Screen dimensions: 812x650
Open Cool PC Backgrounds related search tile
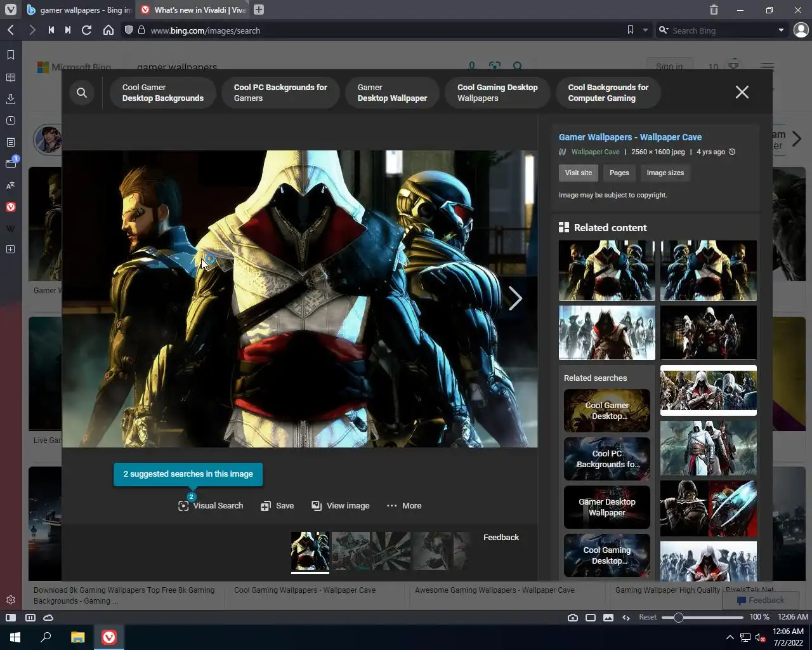click(607, 459)
